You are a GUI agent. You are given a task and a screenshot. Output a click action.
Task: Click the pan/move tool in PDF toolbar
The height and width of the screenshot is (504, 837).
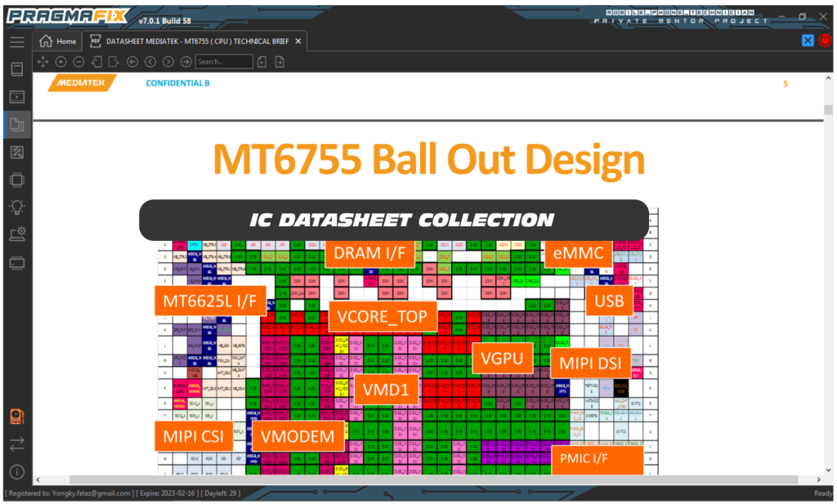tap(43, 61)
